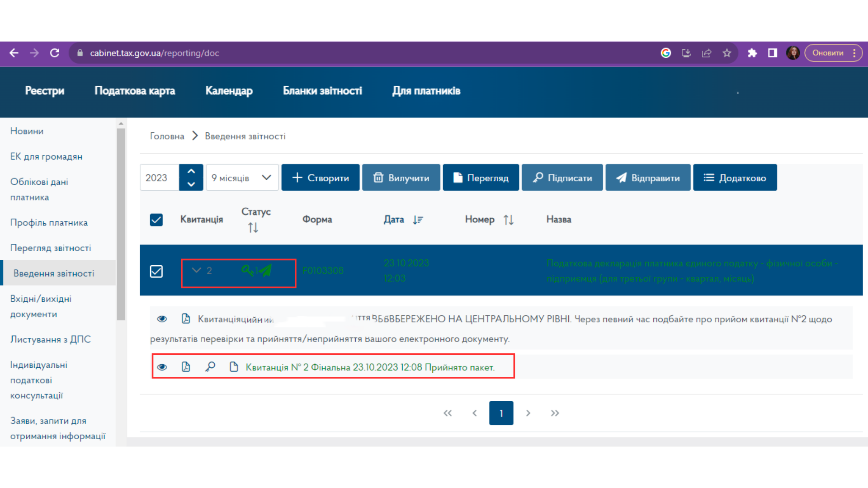
Task: Click Введення звітності breadcrumb text
Action: (x=245, y=136)
